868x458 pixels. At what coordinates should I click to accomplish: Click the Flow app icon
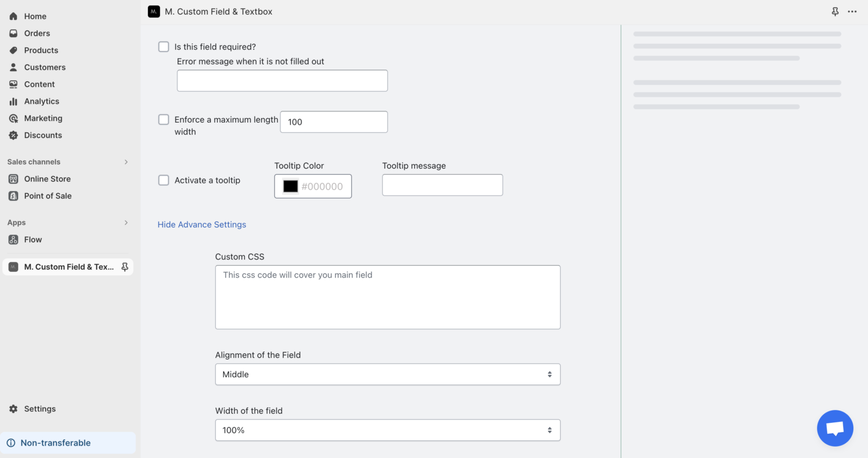(x=14, y=240)
